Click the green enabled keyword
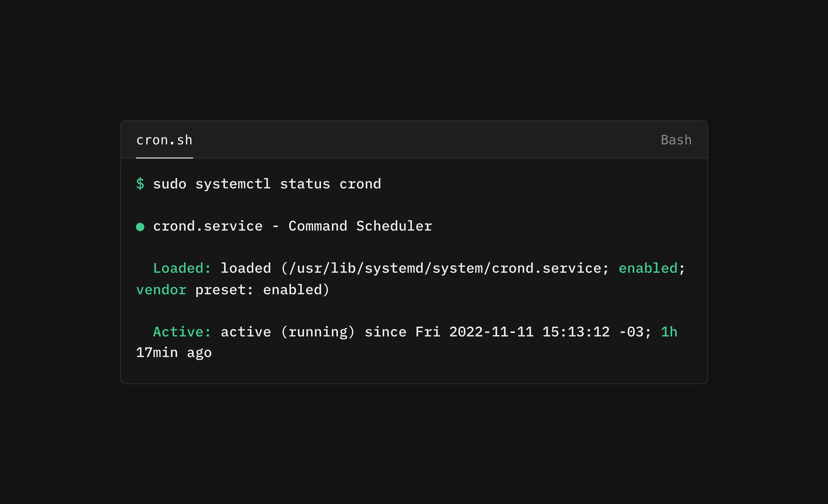Viewport: 828px width, 504px height. click(x=648, y=268)
